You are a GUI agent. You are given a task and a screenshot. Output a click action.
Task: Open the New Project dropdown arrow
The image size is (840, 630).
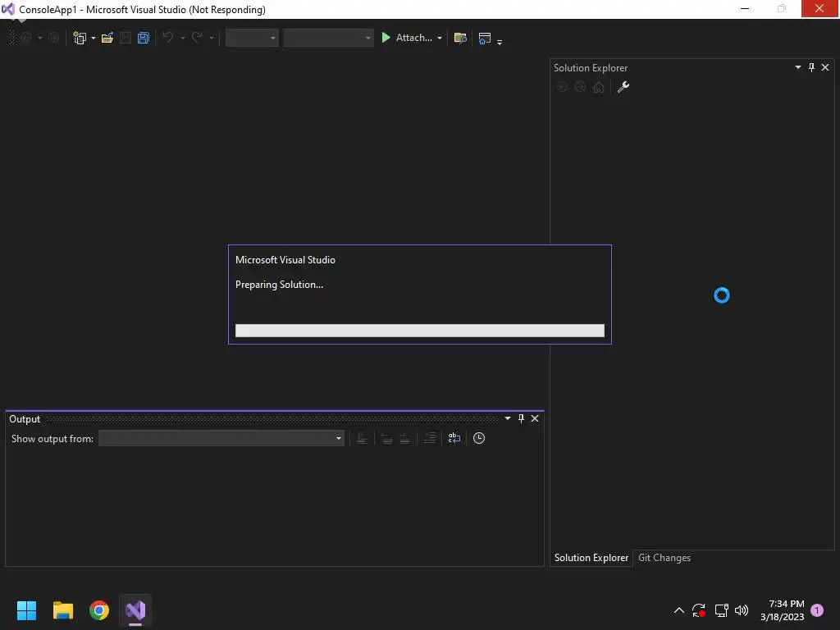point(94,38)
